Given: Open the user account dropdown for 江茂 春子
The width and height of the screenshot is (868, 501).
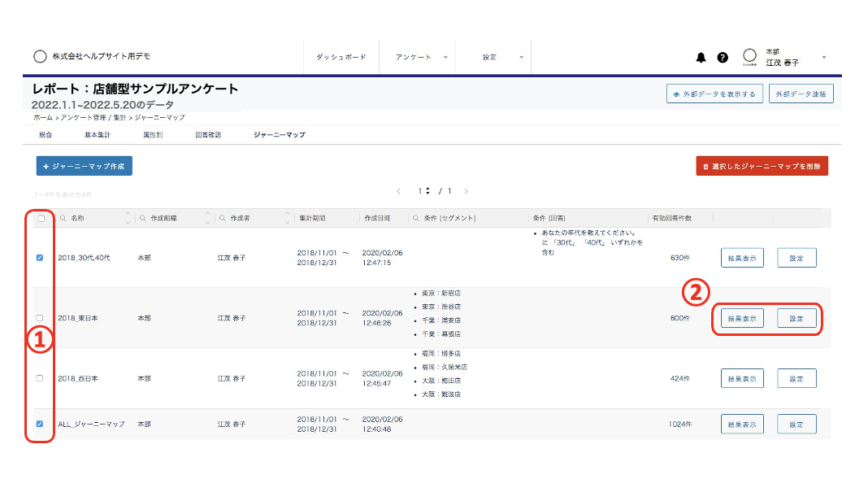Looking at the screenshot, I should (824, 57).
